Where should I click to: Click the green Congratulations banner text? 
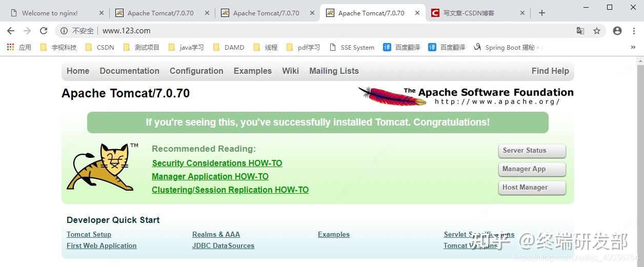click(318, 122)
